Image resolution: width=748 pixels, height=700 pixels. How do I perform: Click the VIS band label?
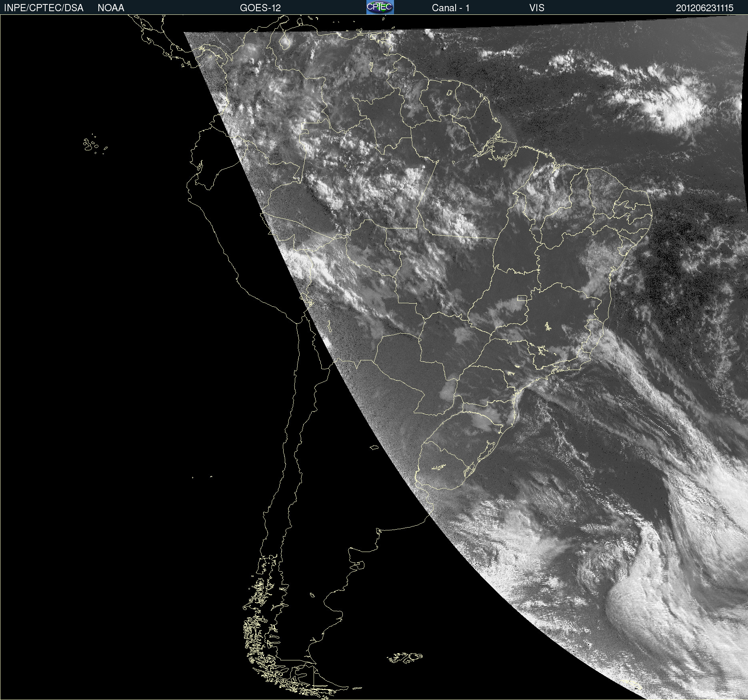pyautogui.click(x=537, y=8)
